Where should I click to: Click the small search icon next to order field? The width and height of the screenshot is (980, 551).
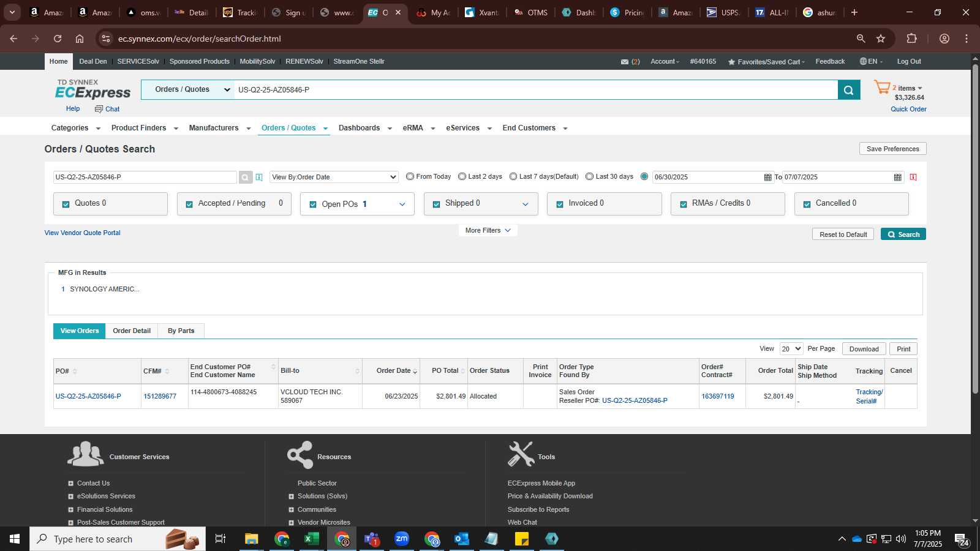pos(245,178)
